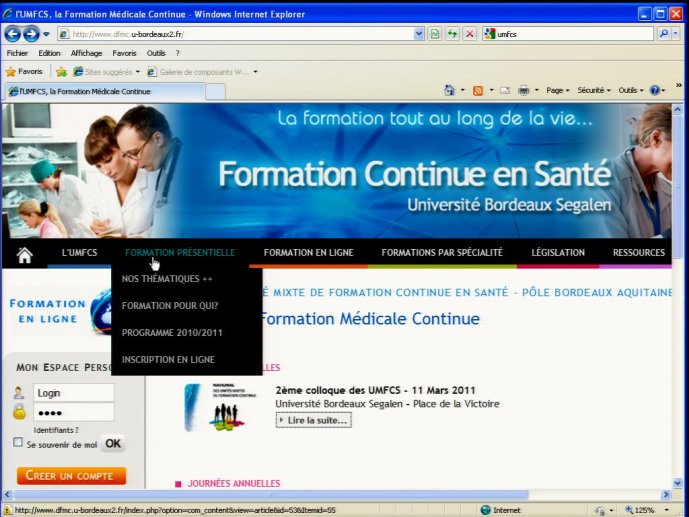Viewport: 689px width, 517px height.
Task: Open the Fichier menu
Action: (x=17, y=53)
